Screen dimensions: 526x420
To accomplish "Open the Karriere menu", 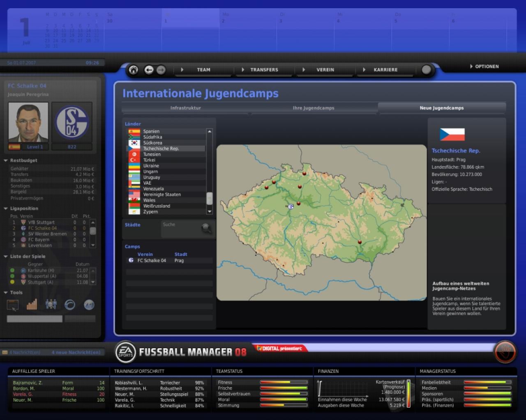I will [x=385, y=70].
